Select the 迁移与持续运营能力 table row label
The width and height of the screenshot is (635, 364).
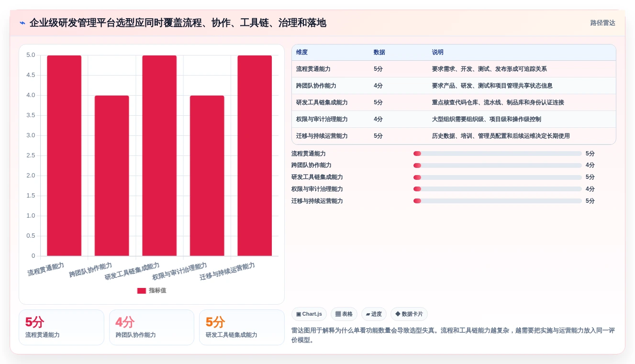[322, 136]
